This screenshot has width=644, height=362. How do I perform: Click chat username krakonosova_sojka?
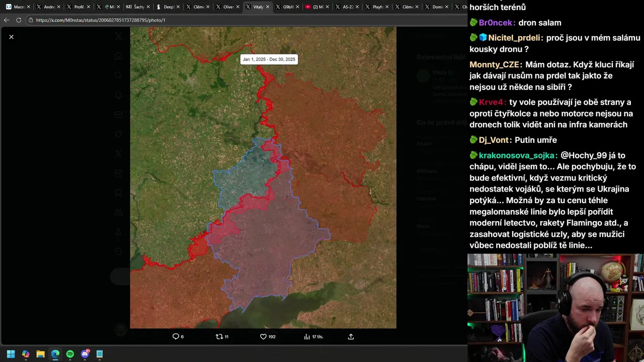(x=518, y=155)
